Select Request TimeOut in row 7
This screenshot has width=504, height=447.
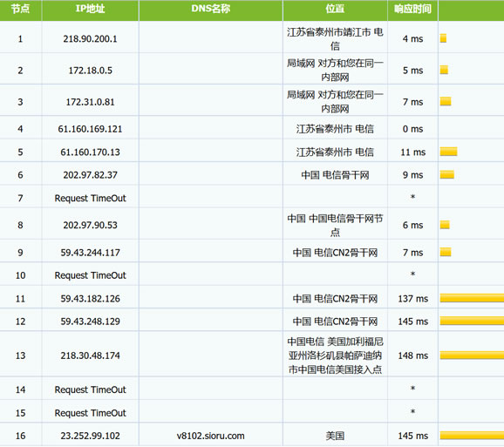tap(91, 198)
